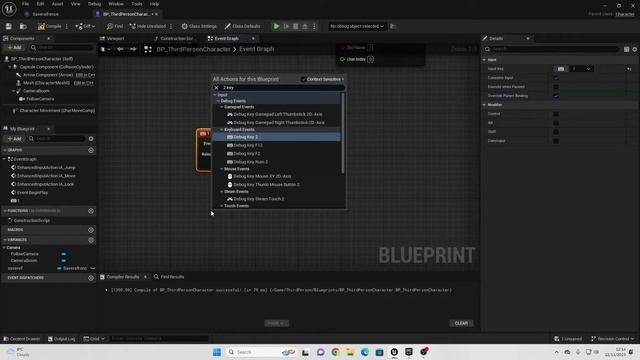The width and height of the screenshot is (640, 360).
Task: Toggle Override Parent Binding checkbox
Action: 556,96
